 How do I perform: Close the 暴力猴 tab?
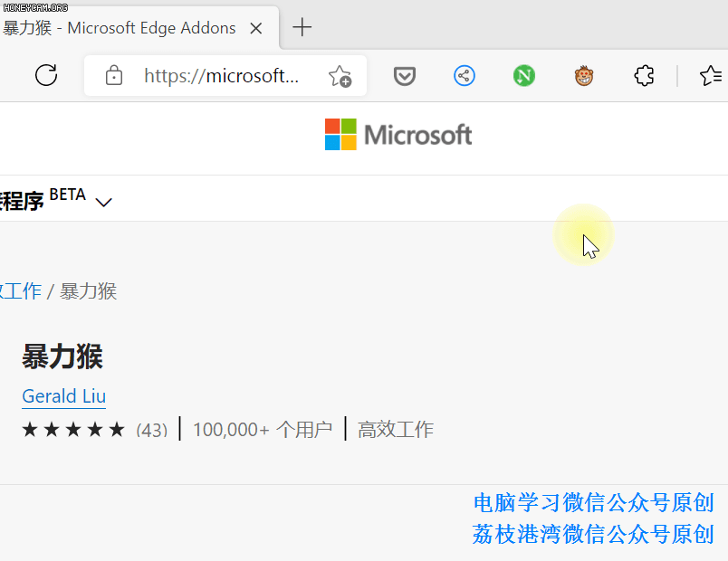[x=256, y=28]
